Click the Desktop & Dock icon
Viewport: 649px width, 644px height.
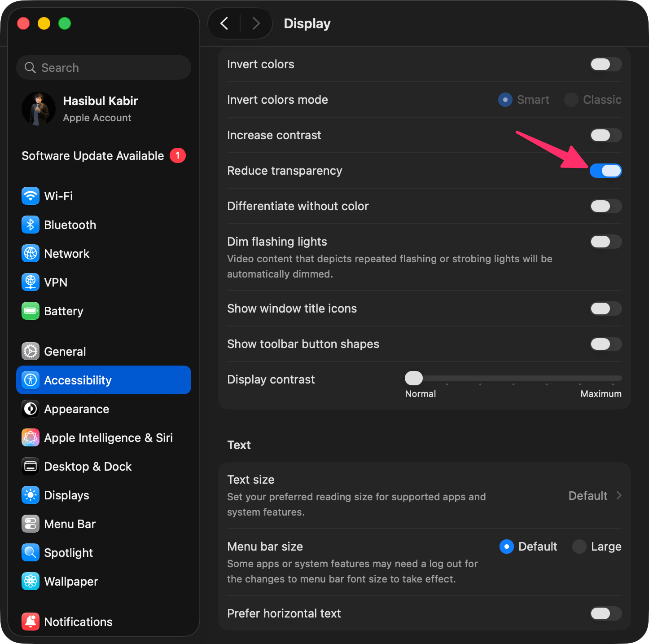(x=31, y=466)
